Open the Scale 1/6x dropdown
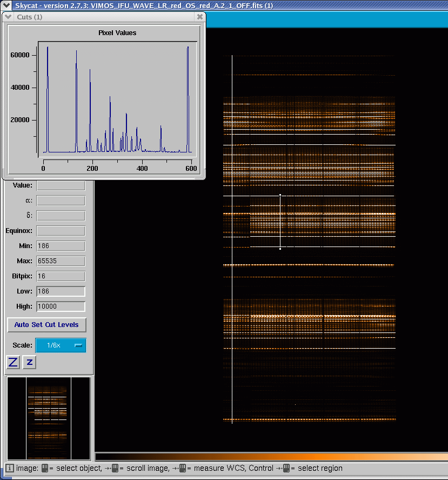This screenshot has width=448, height=480. coord(61,345)
